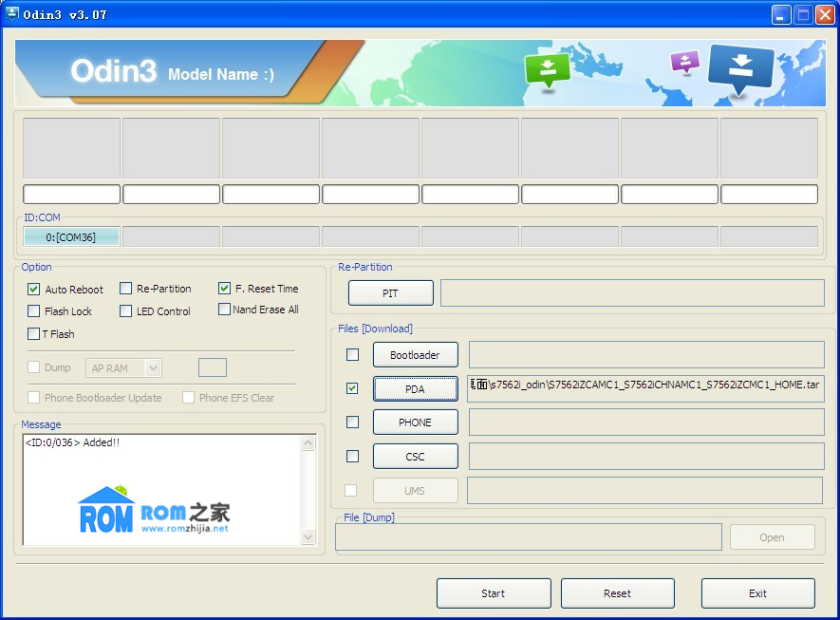Click the purple download icon in the banner

point(685,62)
